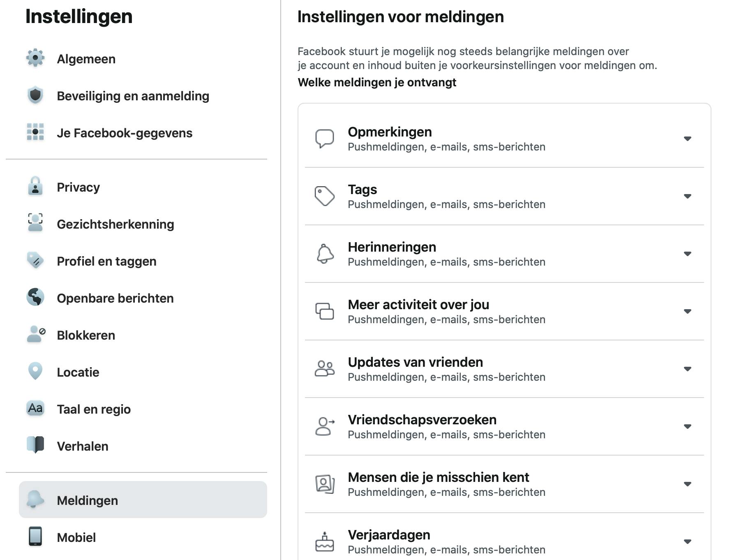Expand Herinneringen using its arrow

[687, 254]
